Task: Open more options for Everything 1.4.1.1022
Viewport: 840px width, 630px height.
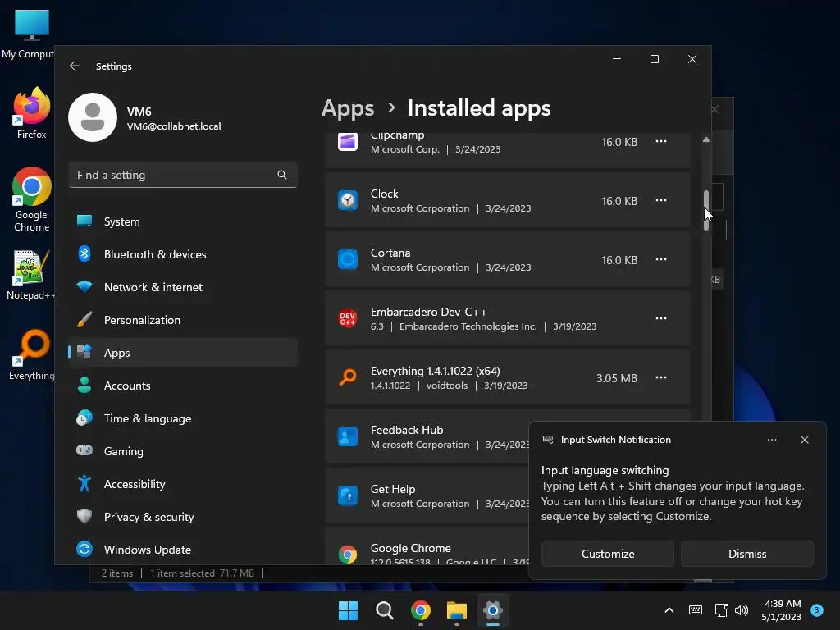Action: 661,377
